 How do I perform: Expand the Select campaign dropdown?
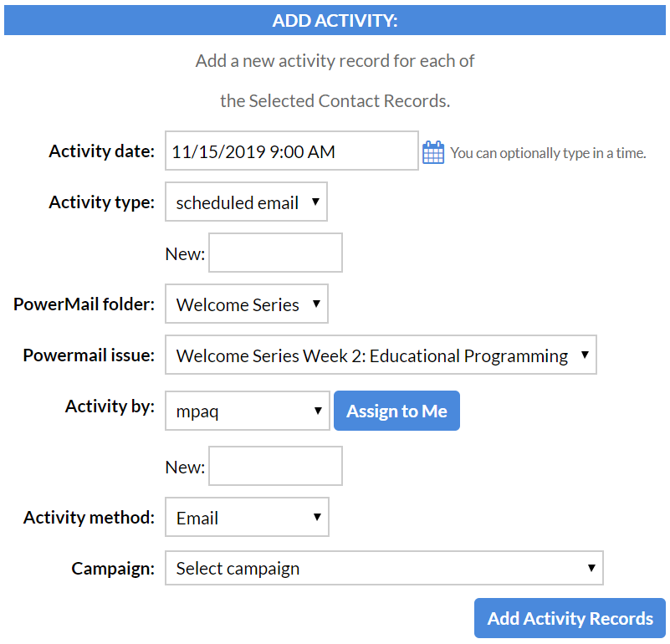[384, 568]
